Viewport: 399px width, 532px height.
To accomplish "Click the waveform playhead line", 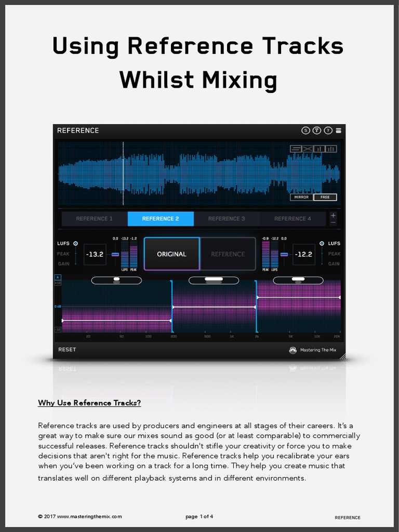I will pos(123,174).
